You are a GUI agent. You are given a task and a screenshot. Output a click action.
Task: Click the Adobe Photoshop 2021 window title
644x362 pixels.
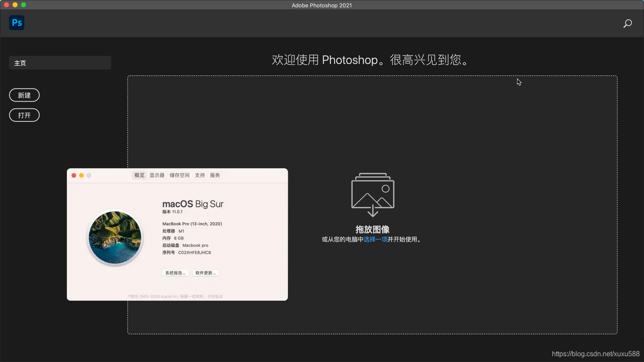point(322,5)
